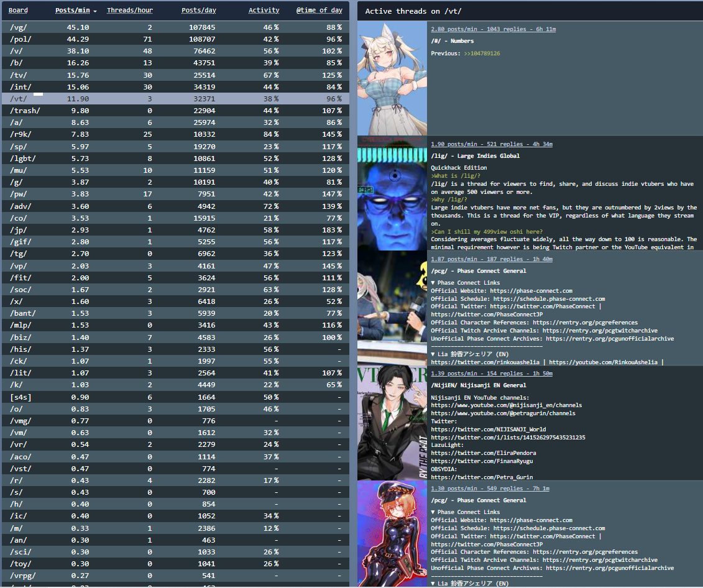The image size is (703, 588).
Task: Select the /trash/ board row
Action: tap(175, 111)
